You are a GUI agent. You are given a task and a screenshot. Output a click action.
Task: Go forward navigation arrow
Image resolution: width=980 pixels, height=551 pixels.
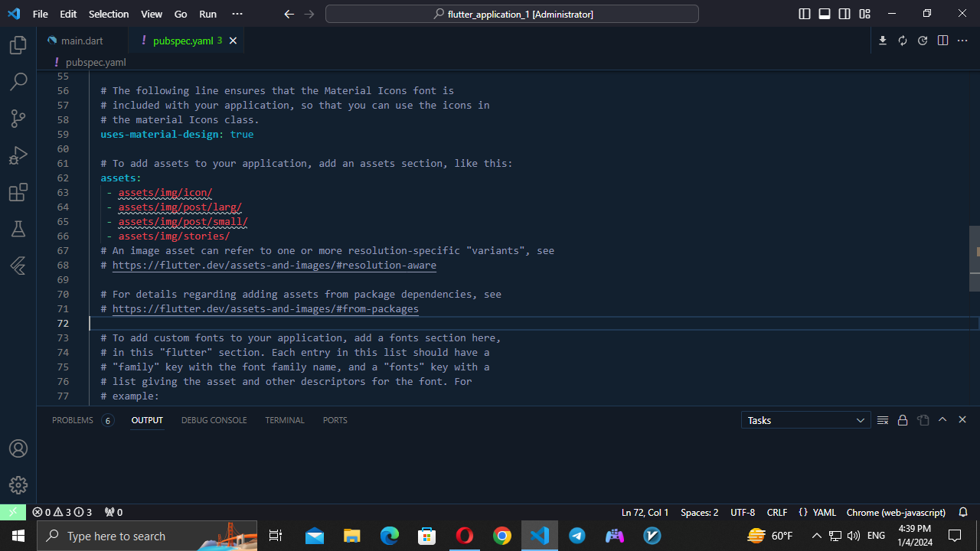point(309,14)
